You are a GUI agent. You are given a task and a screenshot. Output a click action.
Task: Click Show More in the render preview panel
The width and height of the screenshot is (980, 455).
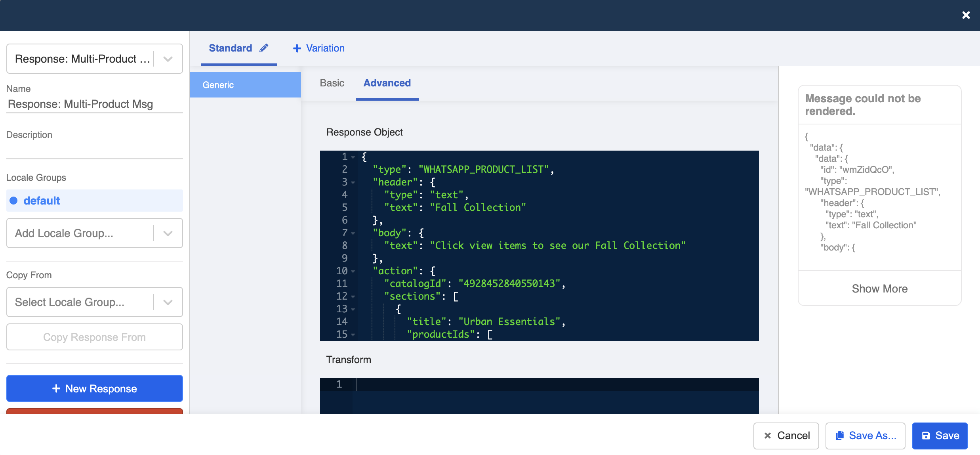[x=879, y=289]
